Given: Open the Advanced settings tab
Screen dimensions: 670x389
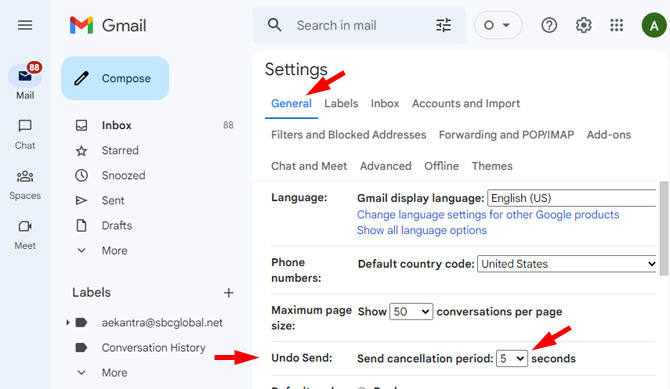Looking at the screenshot, I should pyautogui.click(x=385, y=166).
